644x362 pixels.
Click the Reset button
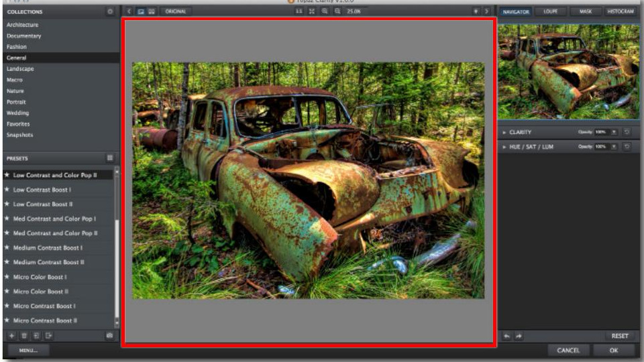[620, 336]
